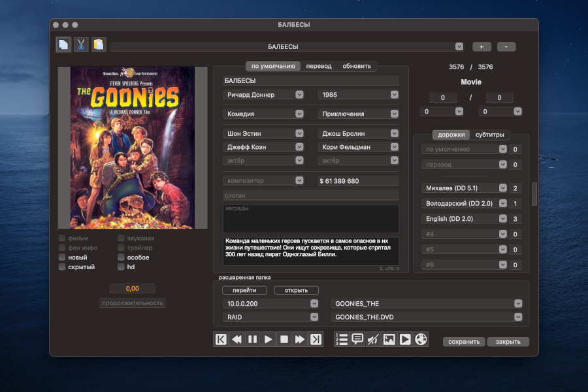Click the scissors cut icon

coord(81,45)
